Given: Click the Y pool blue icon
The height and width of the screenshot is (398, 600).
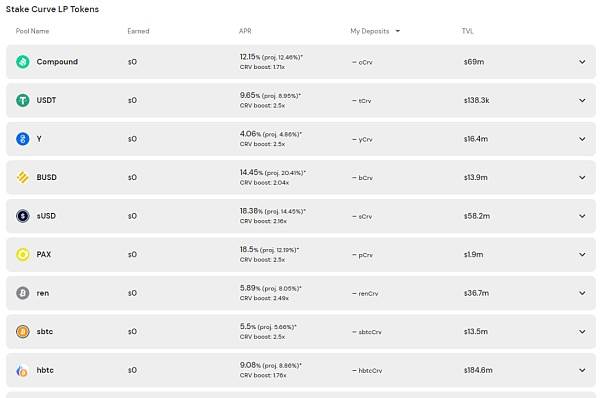Looking at the screenshot, I should (x=23, y=139).
